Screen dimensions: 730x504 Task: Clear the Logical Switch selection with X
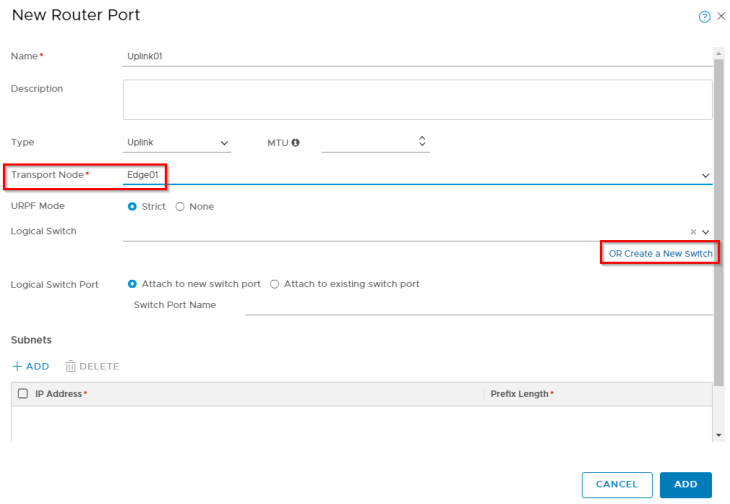coord(693,232)
